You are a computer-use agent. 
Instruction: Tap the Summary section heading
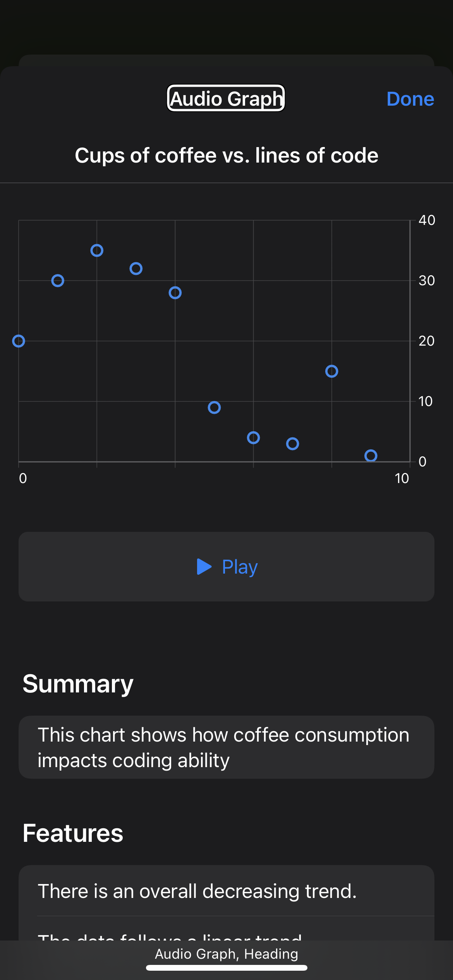point(78,684)
